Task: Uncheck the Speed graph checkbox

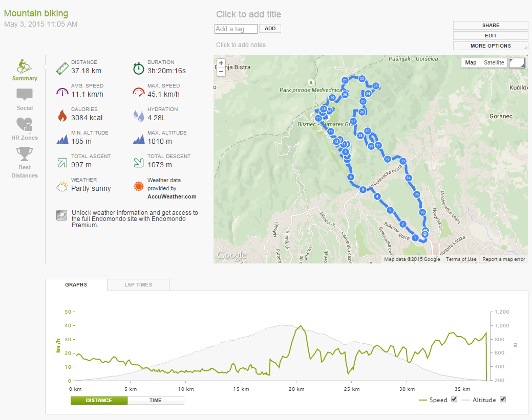Action: tap(454, 400)
